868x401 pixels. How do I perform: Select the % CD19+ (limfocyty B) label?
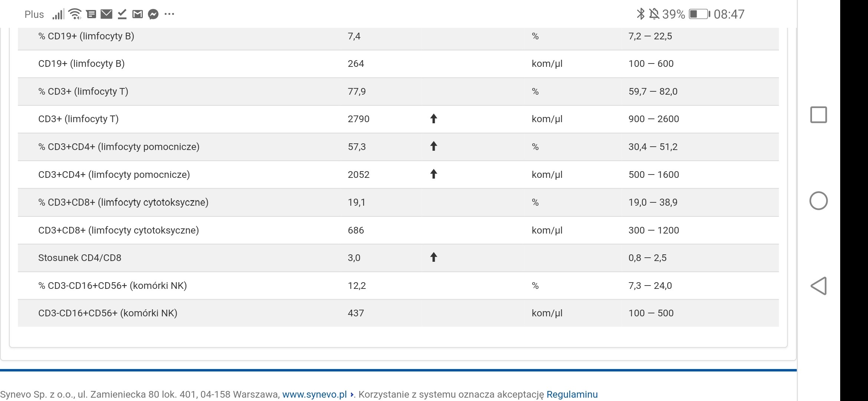pos(86,36)
